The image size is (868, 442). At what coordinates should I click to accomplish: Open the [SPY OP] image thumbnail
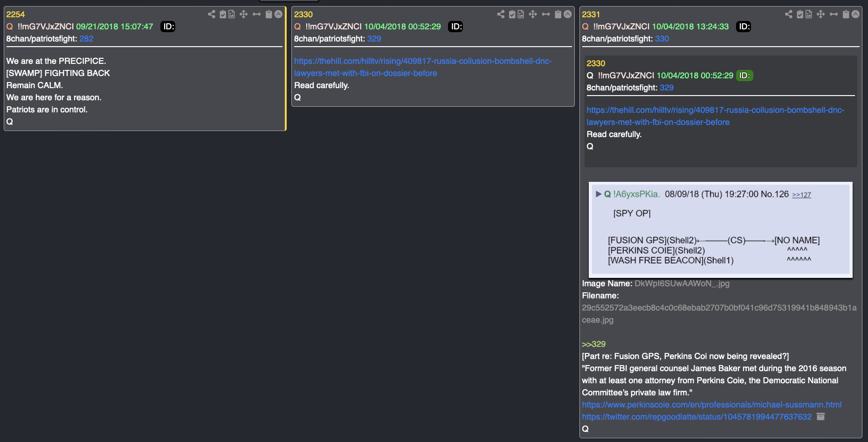tap(721, 230)
